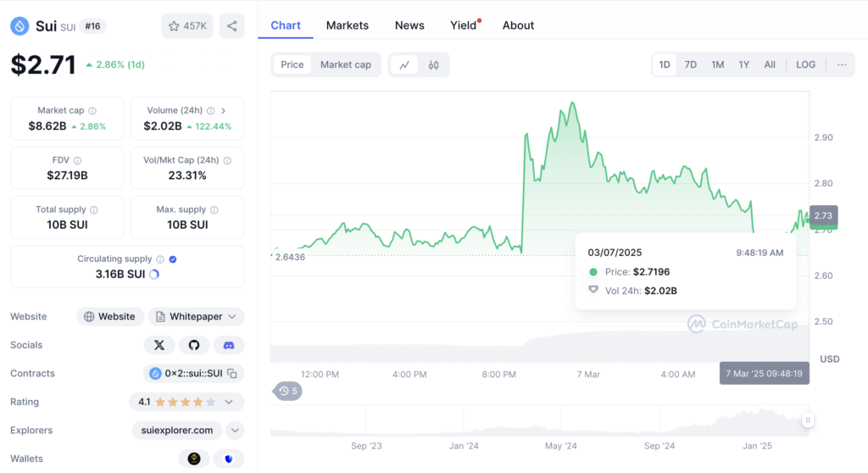868x473 pixels.
Task: Click the Sui coin logo icon
Action: pos(20,26)
